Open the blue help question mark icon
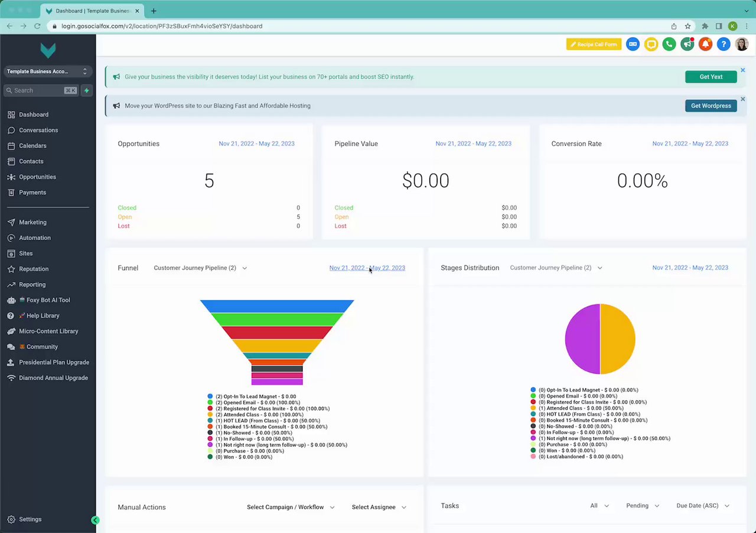 pyautogui.click(x=724, y=44)
